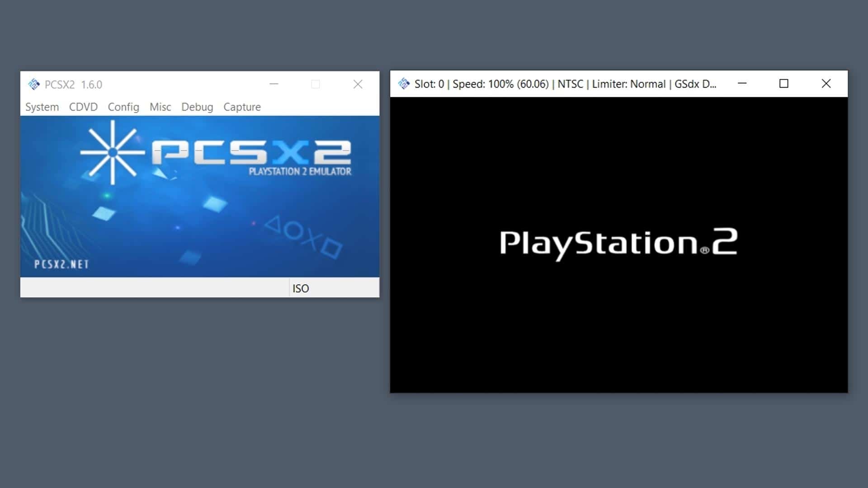Click the PCSX2 1.6.0 title text

[73, 84]
